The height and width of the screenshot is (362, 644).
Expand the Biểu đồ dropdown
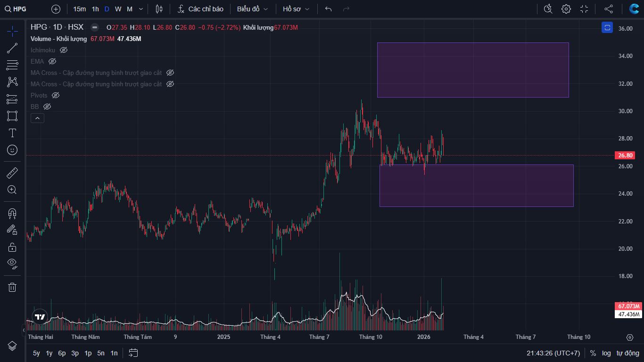pos(253,9)
